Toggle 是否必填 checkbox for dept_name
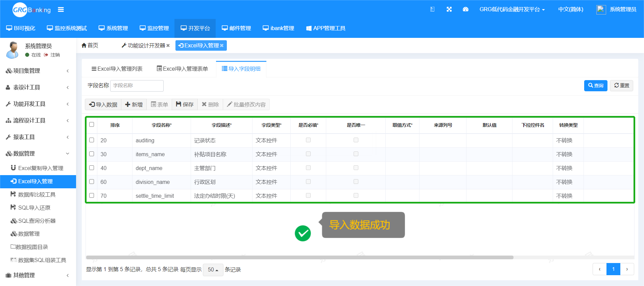Screen dimensions: 644x286 pyautogui.click(x=308, y=168)
